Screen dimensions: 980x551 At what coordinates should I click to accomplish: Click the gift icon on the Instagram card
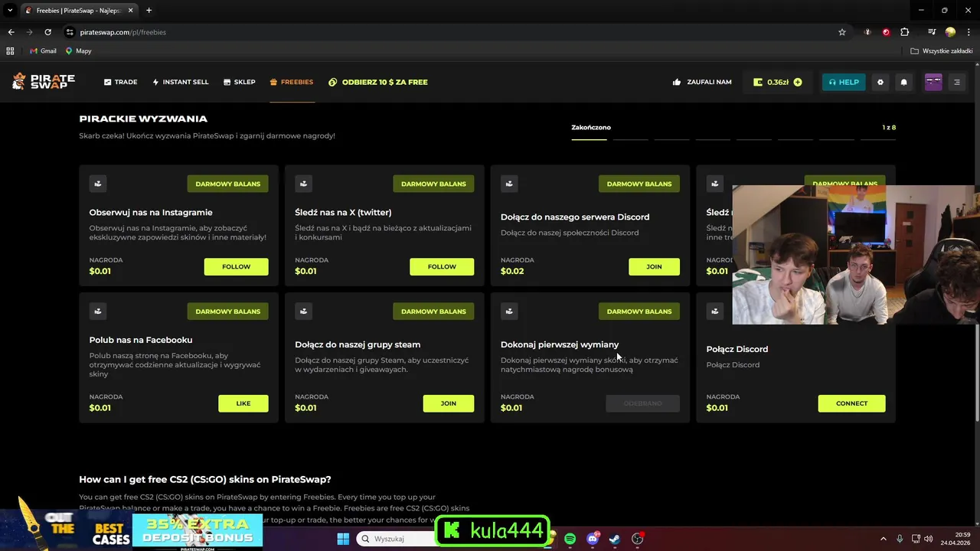(98, 184)
